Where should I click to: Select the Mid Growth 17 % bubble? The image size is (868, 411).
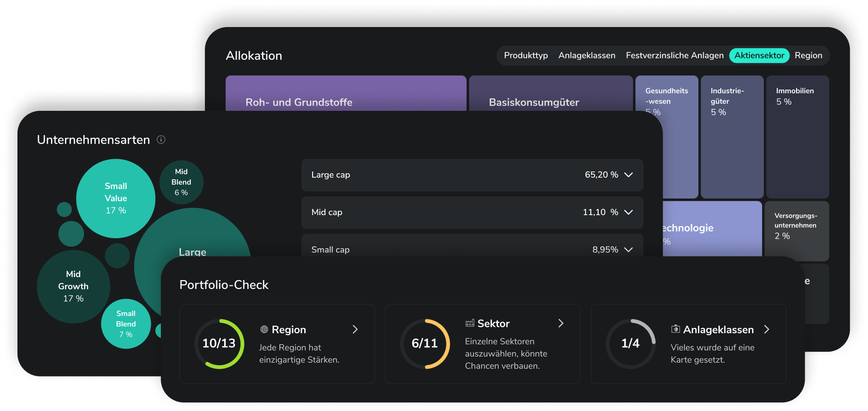[x=73, y=287]
